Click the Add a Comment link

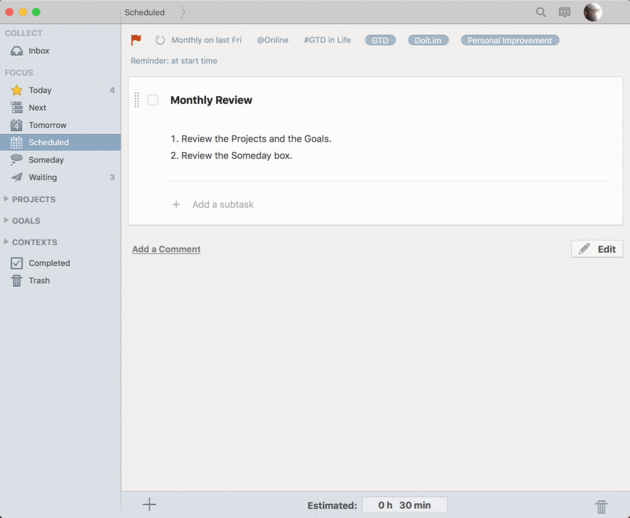tap(166, 249)
